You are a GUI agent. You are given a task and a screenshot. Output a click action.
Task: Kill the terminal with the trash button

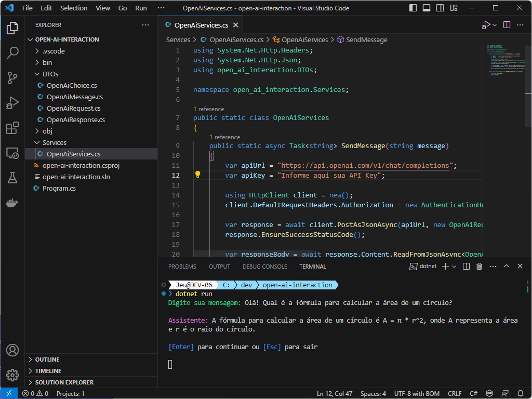479,266
